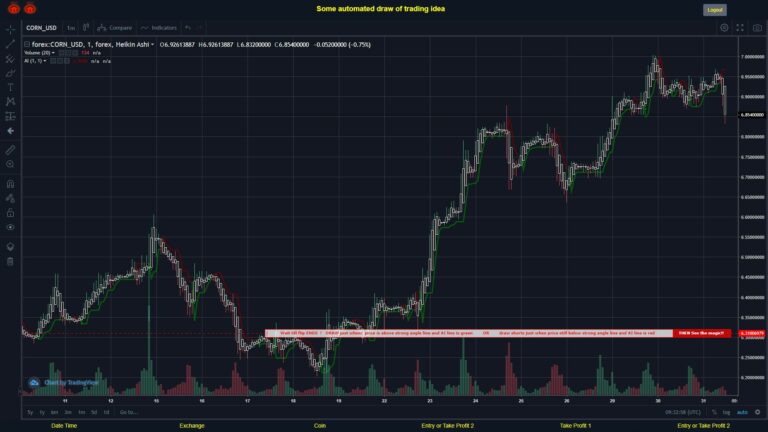
Task: Click the trash remove drawings icon
Action: click(10, 261)
